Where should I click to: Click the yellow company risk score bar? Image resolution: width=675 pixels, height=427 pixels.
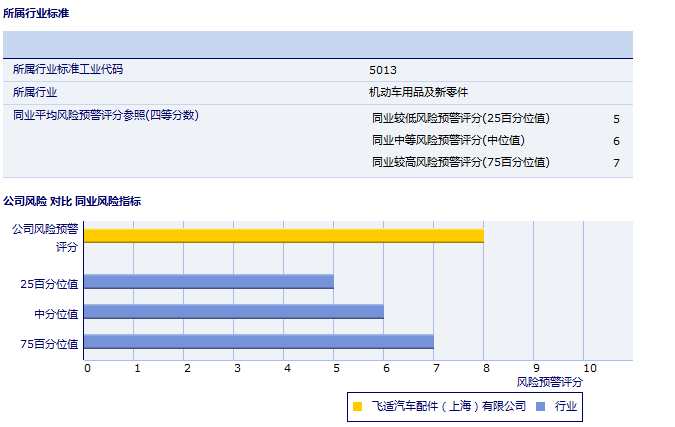pyautogui.click(x=283, y=235)
